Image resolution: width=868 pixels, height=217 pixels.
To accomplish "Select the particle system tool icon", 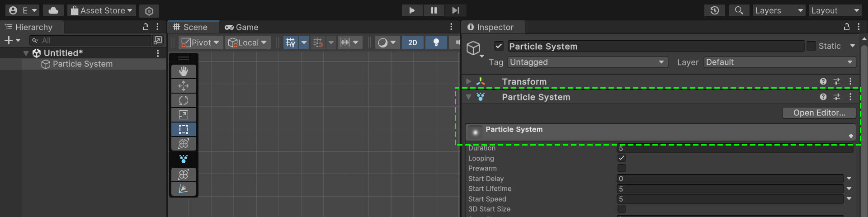I will click(x=184, y=159).
